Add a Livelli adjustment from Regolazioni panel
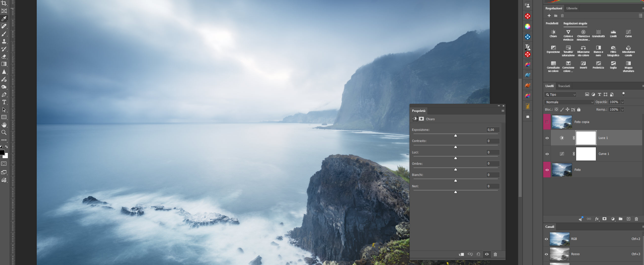This screenshot has width=644, height=265. [613, 34]
